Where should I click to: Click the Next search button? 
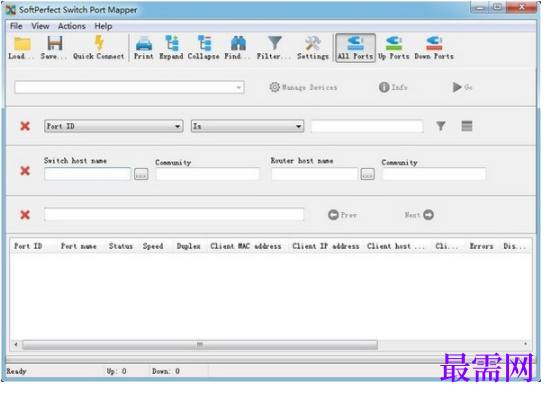(419, 215)
